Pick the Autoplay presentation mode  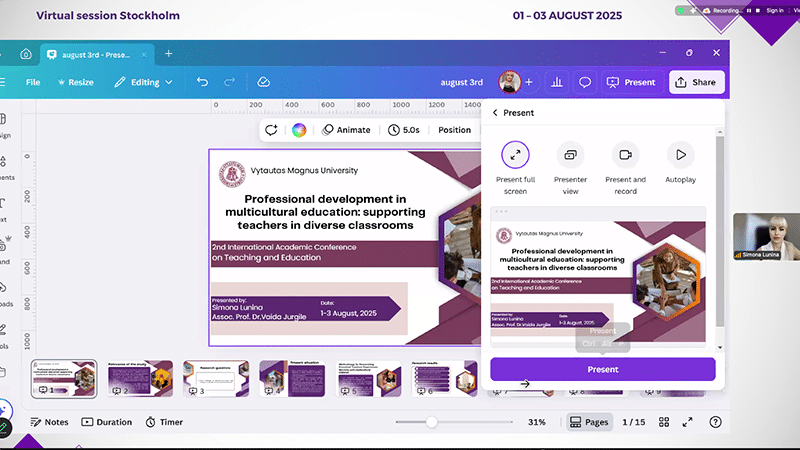pyautogui.click(x=680, y=155)
